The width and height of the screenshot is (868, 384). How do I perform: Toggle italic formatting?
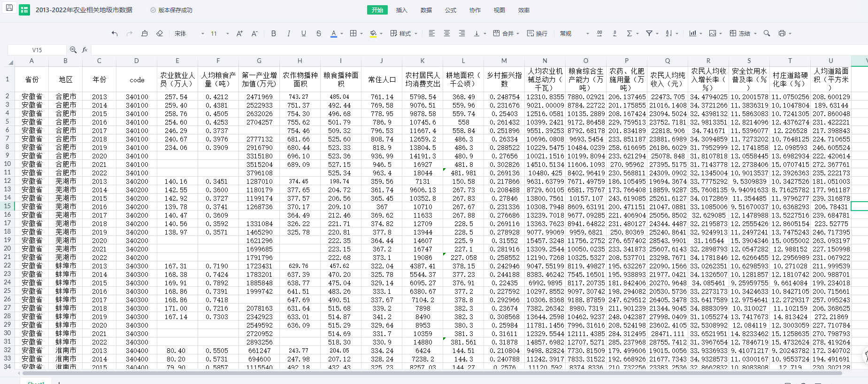click(289, 33)
